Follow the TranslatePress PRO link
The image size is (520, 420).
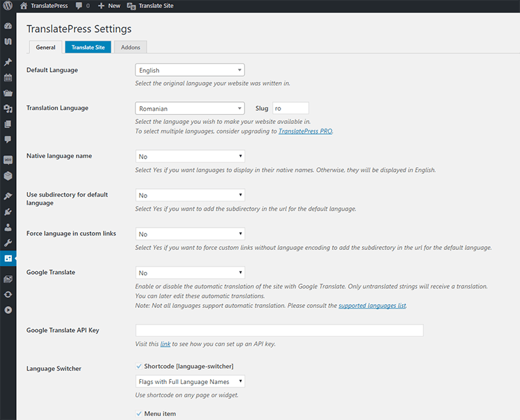point(305,131)
